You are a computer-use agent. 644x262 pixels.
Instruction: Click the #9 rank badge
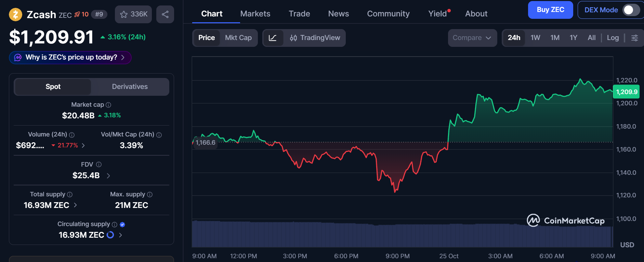coord(99,14)
